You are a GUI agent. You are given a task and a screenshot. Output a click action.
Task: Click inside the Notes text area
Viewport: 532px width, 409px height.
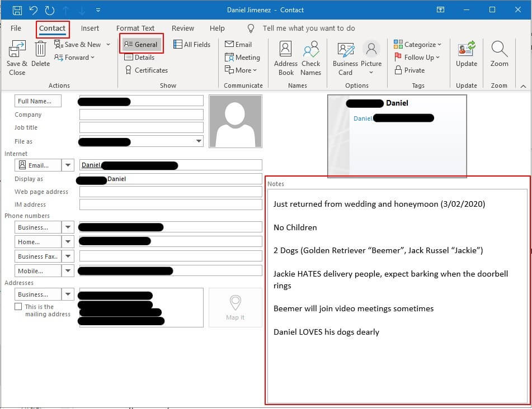point(397,296)
